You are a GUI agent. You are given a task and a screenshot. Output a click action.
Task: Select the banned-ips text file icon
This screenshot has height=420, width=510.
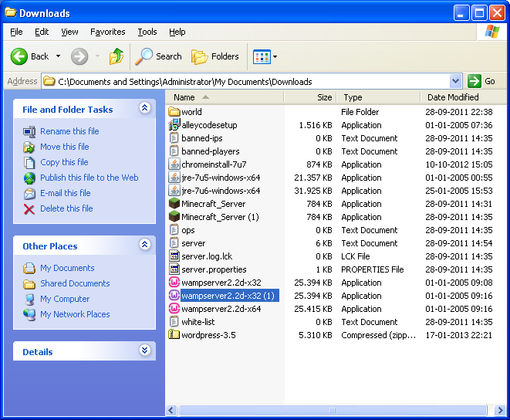(174, 138)
